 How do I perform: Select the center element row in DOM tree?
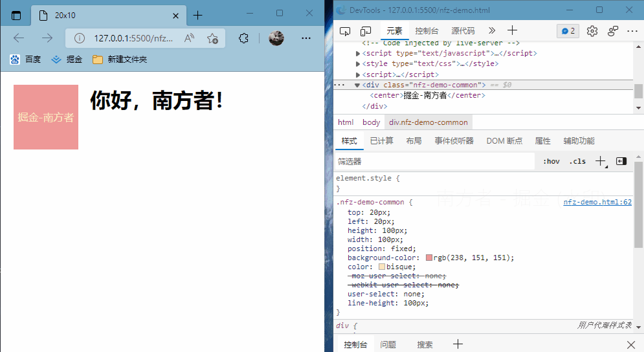tap(427, 95)
